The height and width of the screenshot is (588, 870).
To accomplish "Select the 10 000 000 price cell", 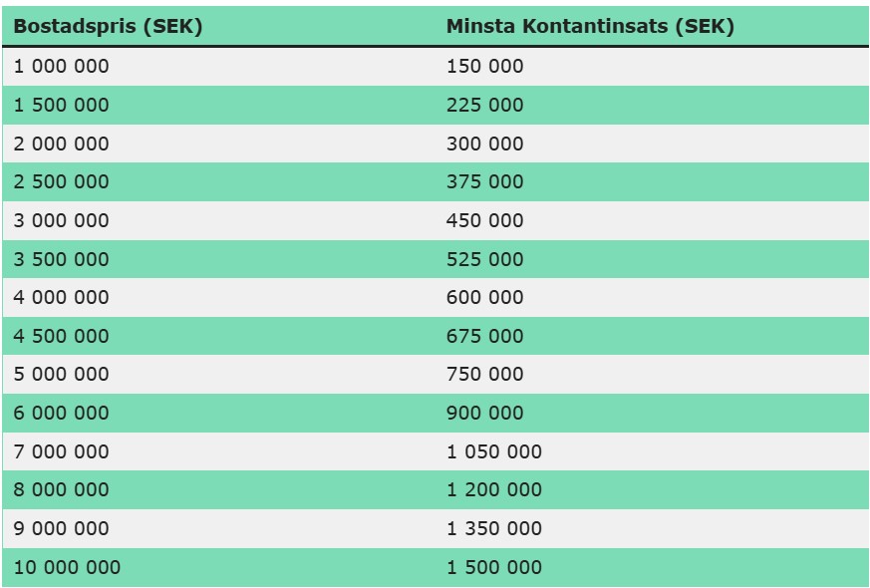I will click(67, 567).
